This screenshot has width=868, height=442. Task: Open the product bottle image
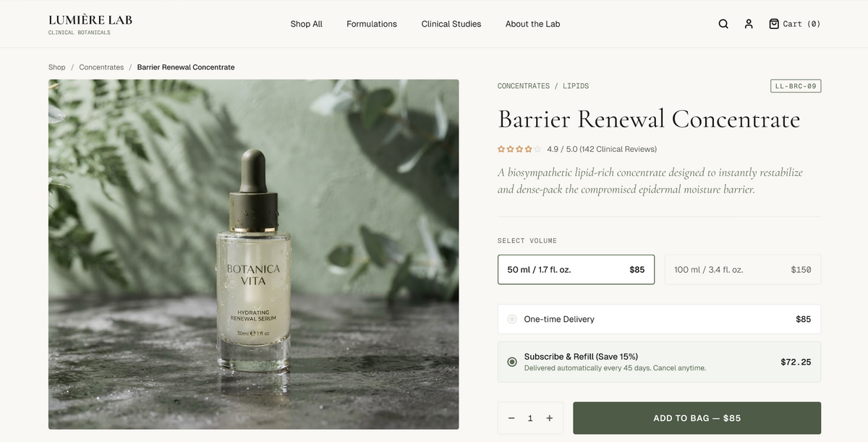point(254,255)
